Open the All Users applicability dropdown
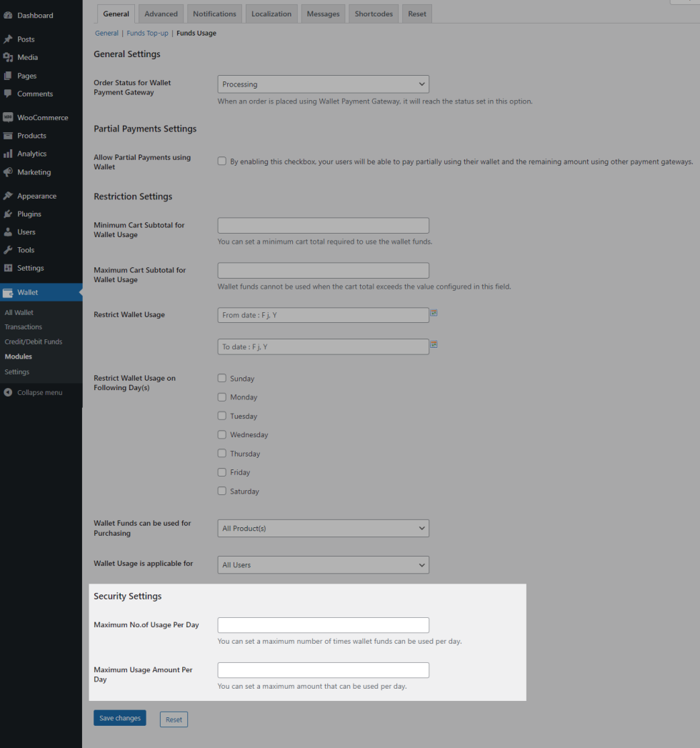The width and height of the screenshot is (700, 748). pos(324,565)
